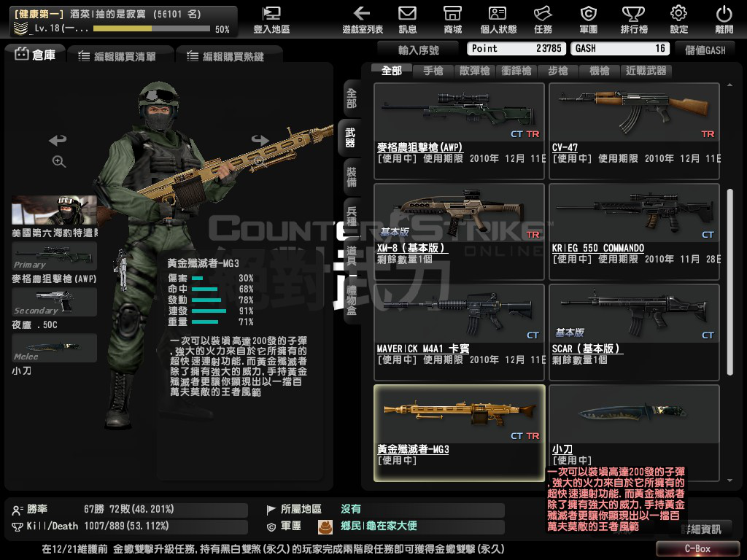
Task: Open the 軍團 clan shield icon
Action: 589,20
